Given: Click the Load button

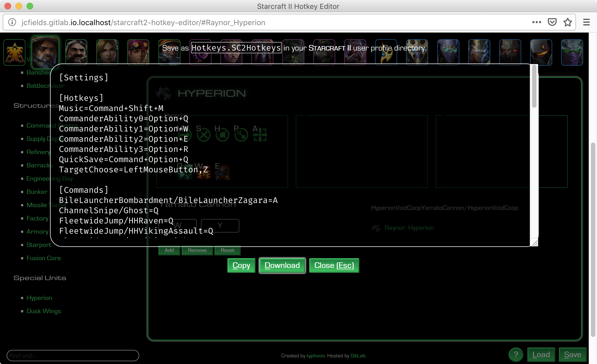Looking at the screenshot, I should coord(541,355).
